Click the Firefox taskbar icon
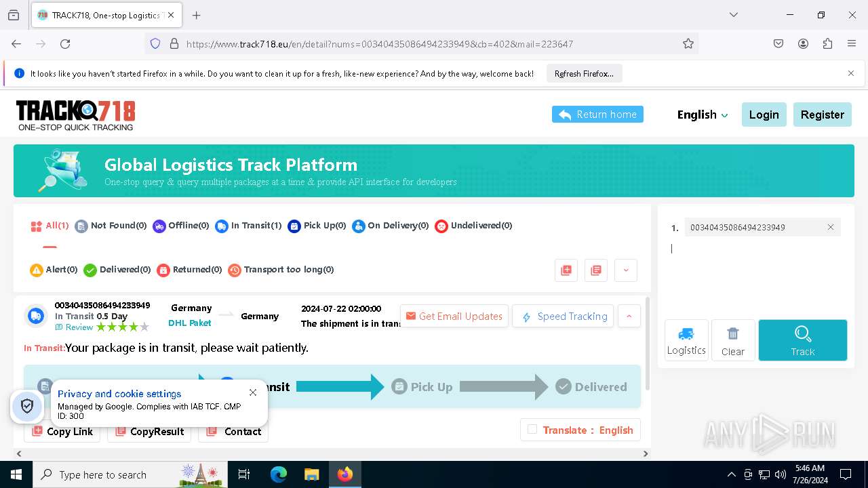The height and width of the screenshot is (488, 868). pyautogui.click(x=344, y=474)
